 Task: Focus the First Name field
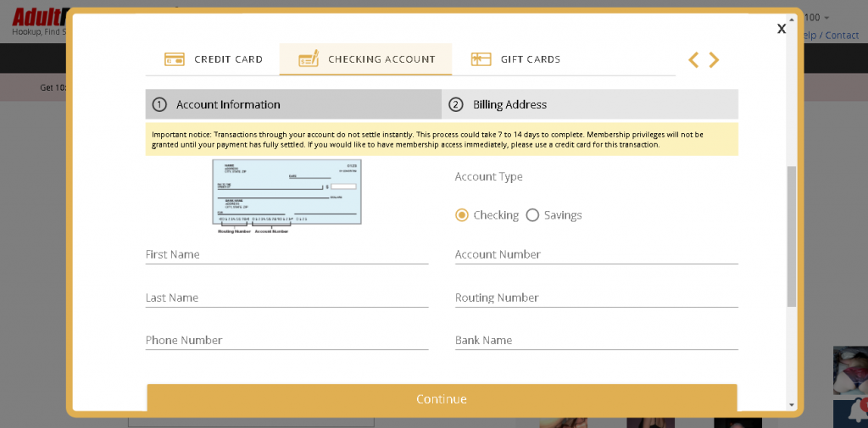click(287, 254)
